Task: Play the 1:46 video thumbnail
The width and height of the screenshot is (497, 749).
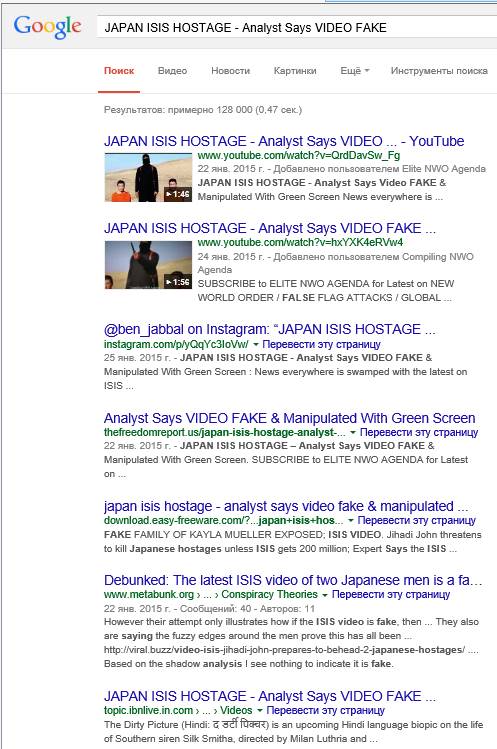Action: pos(148,178)
